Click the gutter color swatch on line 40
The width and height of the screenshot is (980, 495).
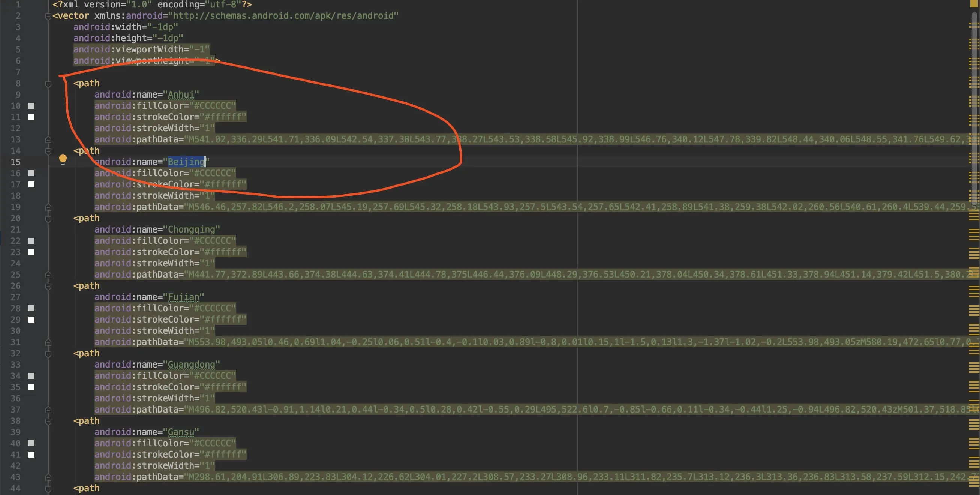pyautogui.click(x=31, y=443)
